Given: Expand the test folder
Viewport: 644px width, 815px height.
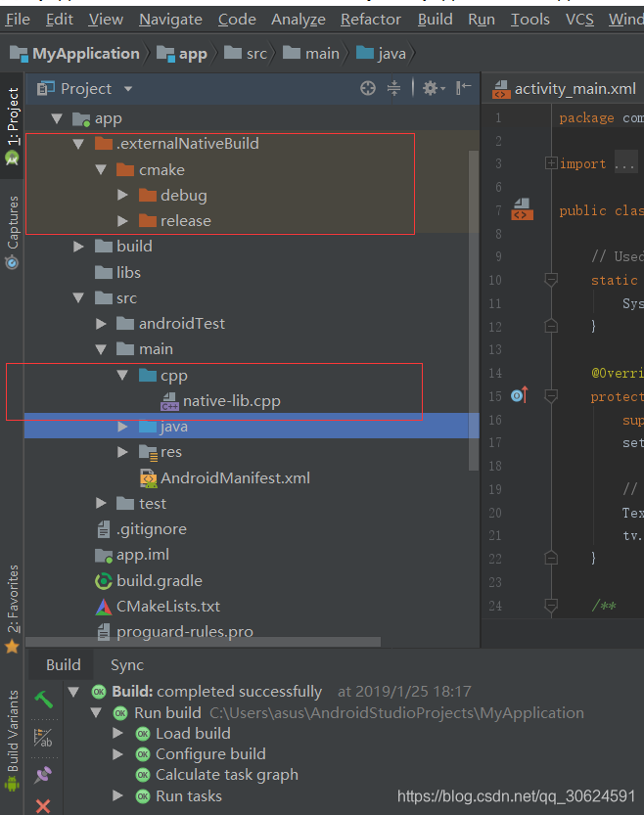Looking at the screenshot, I should 101,503.
